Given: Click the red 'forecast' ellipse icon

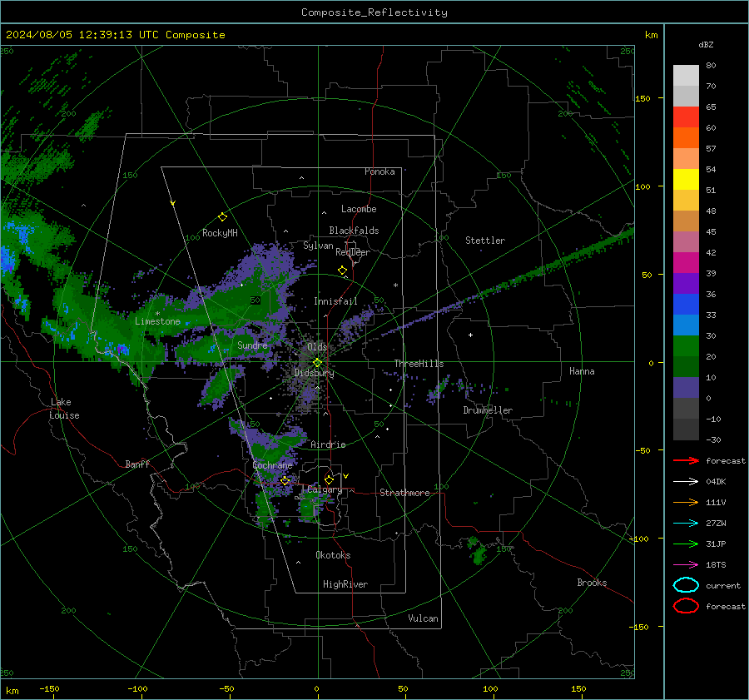Looking at the screenshot, I should (686, 606).
